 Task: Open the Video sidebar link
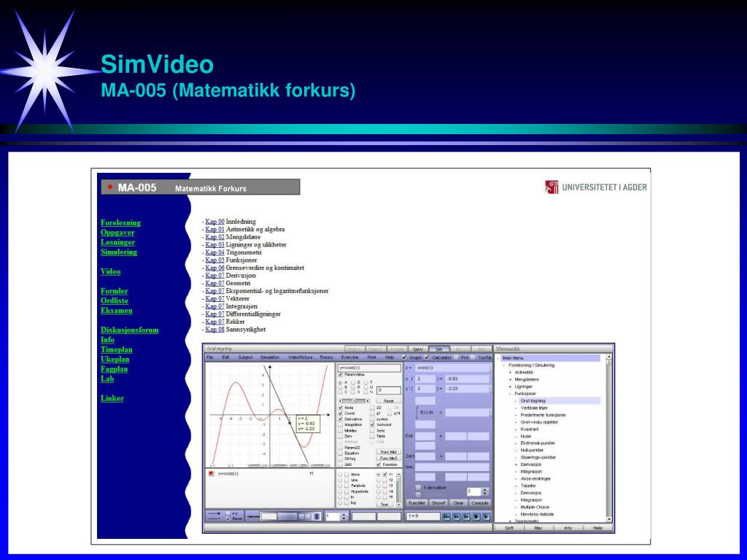pyautogui.click(x=111, y=271)
